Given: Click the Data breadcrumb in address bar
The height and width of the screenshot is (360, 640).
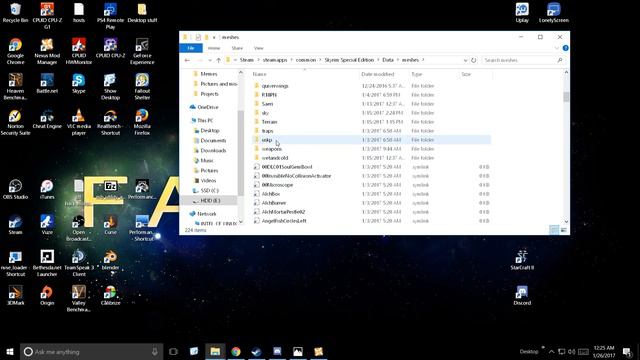Looking at the screenshot, I should click(x=388, y=60).
